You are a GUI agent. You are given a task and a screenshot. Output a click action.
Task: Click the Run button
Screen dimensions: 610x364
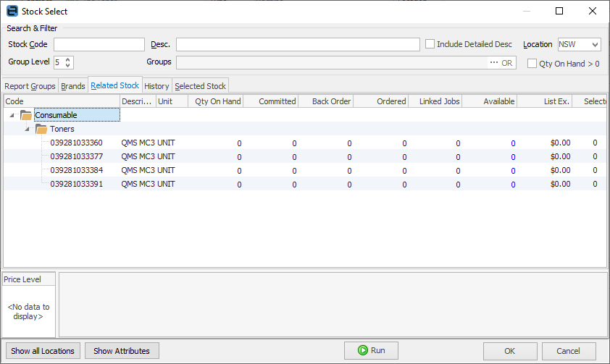pyautogui.click(x=371, y=350)
